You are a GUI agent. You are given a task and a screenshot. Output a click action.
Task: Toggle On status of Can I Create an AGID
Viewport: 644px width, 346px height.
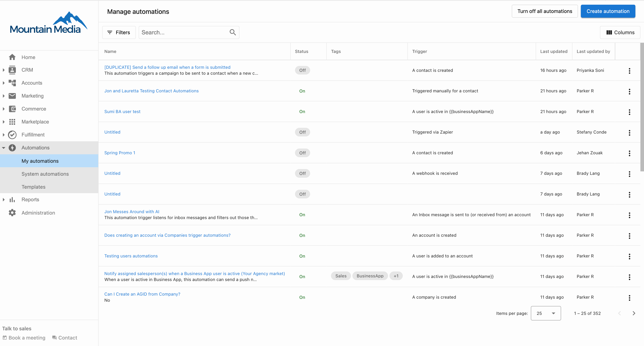click(302, 297)
